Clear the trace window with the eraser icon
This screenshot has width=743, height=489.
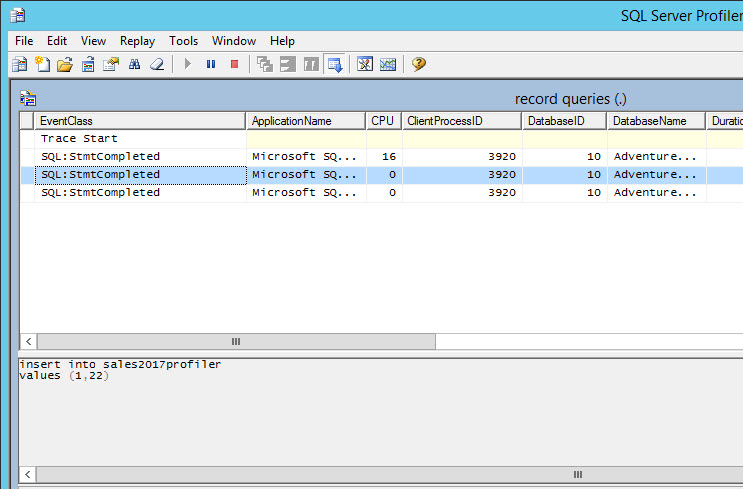(157, 64)
